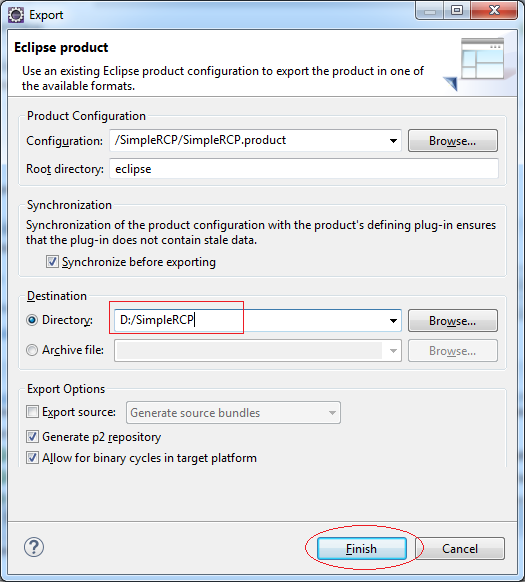Maximize the Export dialog window
The image size is (525, 582).
[x=457, y=10]
